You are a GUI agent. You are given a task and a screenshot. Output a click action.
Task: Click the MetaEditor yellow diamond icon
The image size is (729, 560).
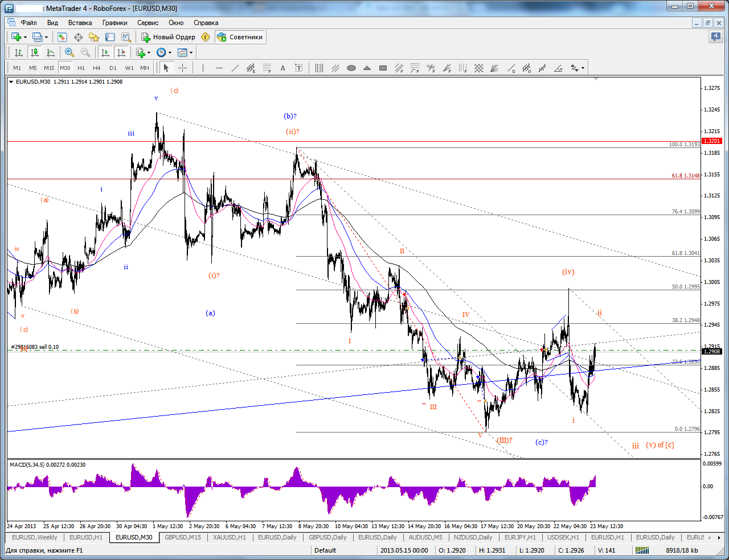[x=206, y=37]
